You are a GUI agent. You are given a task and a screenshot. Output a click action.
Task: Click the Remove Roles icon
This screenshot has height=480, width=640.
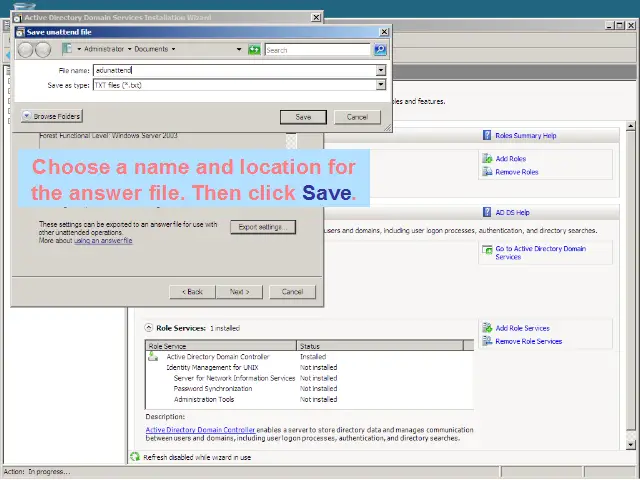tap(487, 171)
